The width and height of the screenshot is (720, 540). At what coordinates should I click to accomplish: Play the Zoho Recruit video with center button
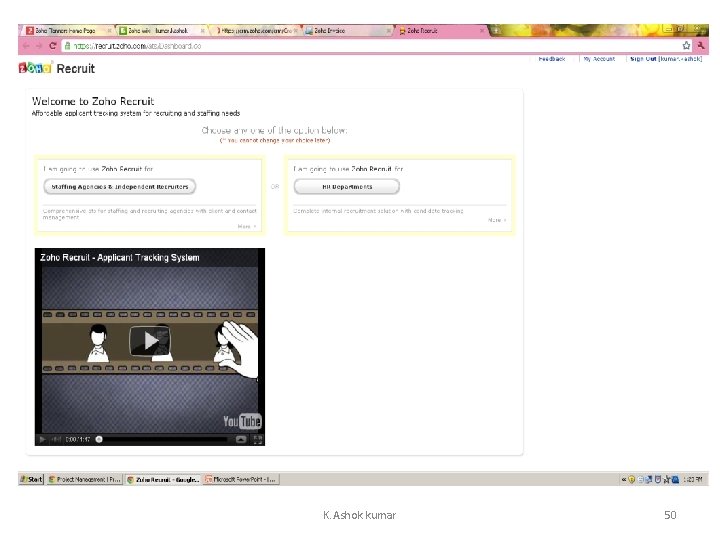pos(150,341)
